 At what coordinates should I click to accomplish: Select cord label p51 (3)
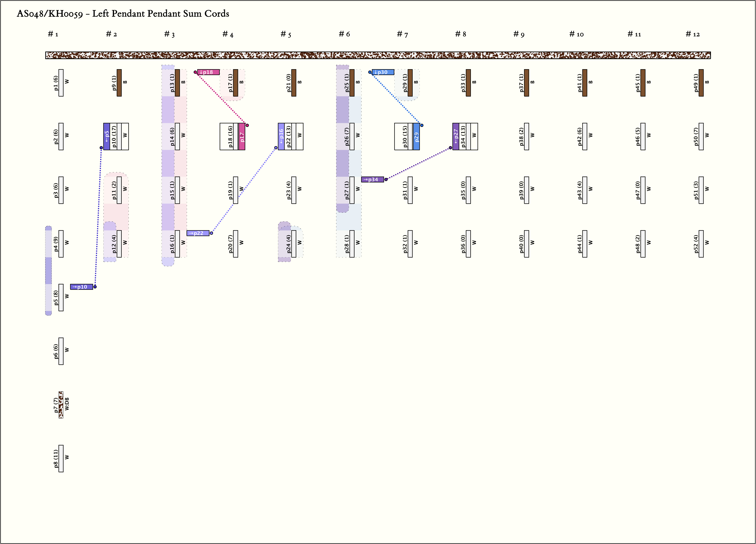click(x=696, y=190)
